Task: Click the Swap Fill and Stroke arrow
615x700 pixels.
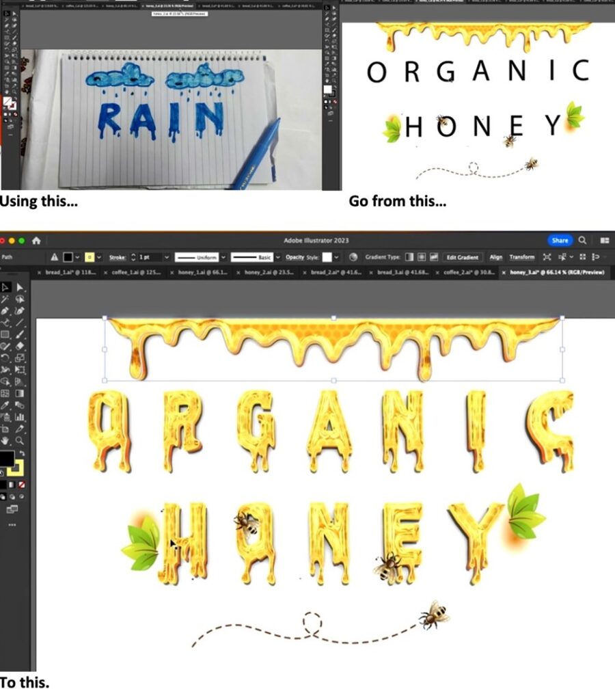Action: [x=22, y=453]
